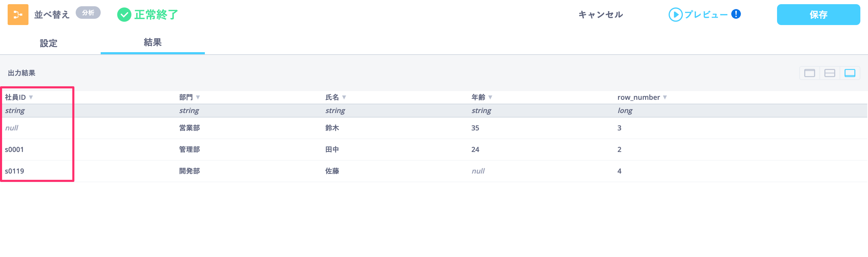Click the 分析 badge
This screenshot has height=257, width=868.
(x=88, y=13)
